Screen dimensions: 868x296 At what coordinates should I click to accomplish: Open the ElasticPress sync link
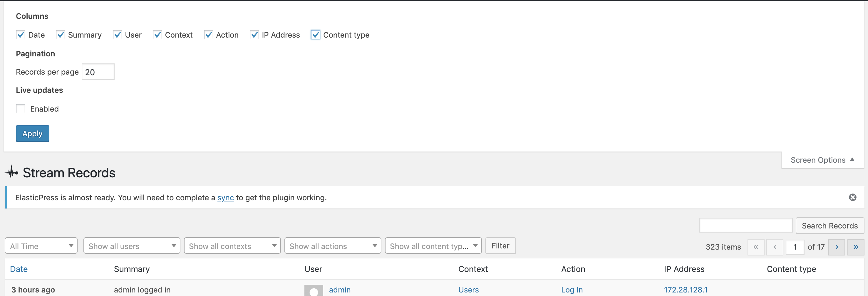point(225,198)
